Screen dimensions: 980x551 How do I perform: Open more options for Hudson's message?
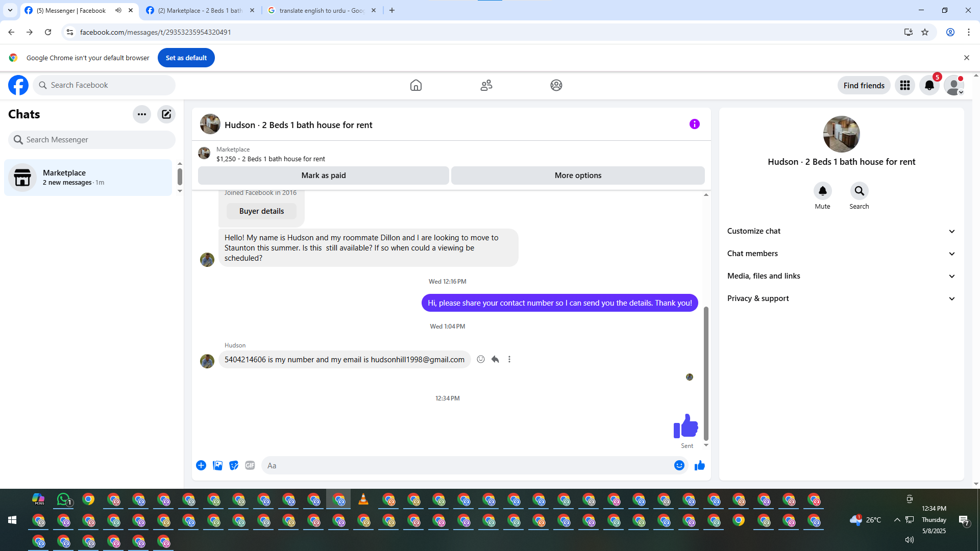(509, 359)
